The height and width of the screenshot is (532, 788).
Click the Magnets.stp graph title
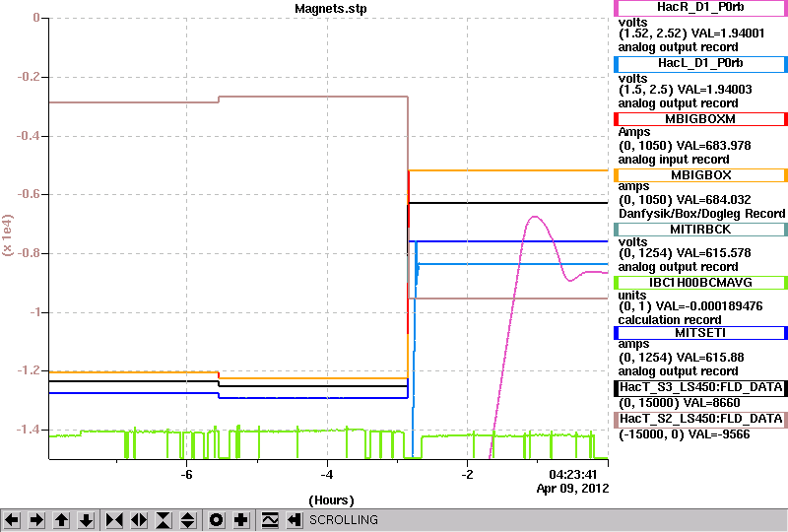point(331,9)
